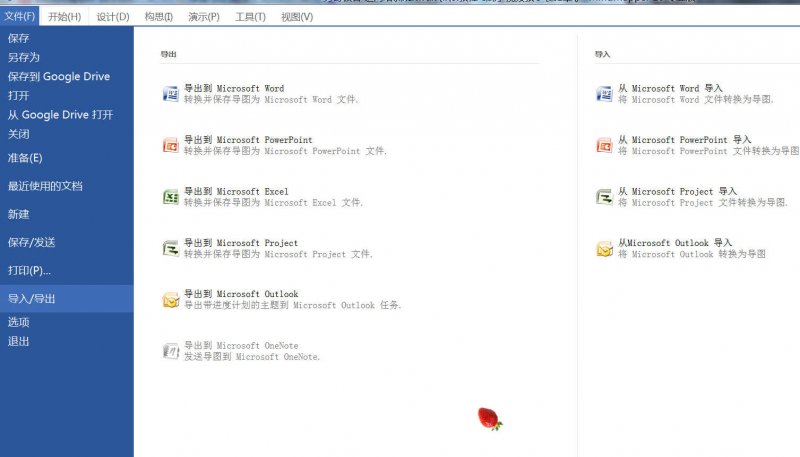Click the Project icon for import from Microsoft Project

(x=605, y=197)
